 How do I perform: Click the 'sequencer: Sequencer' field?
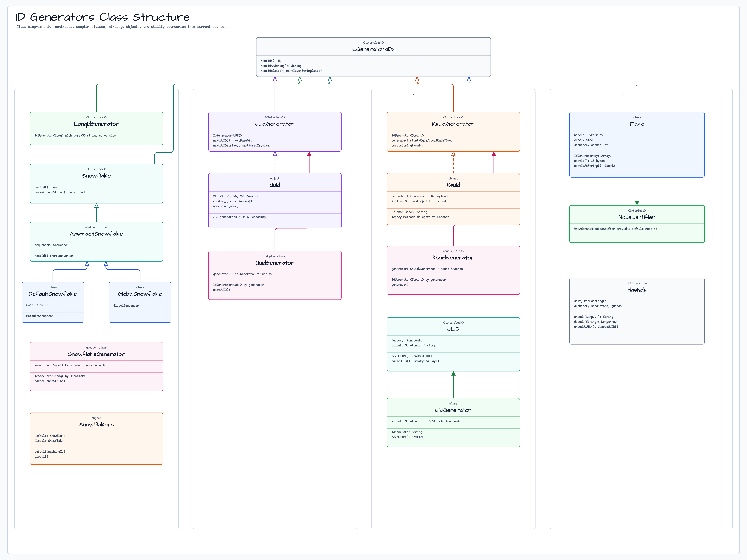coord(51,245)
